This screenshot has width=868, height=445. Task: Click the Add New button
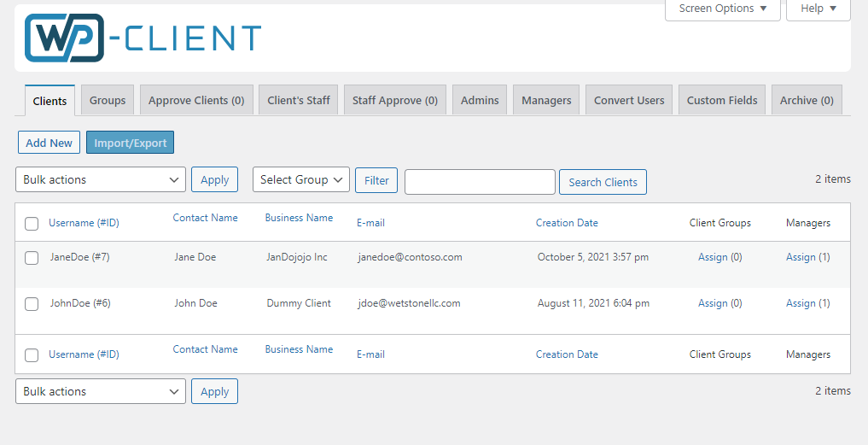[x=50, y=143]
